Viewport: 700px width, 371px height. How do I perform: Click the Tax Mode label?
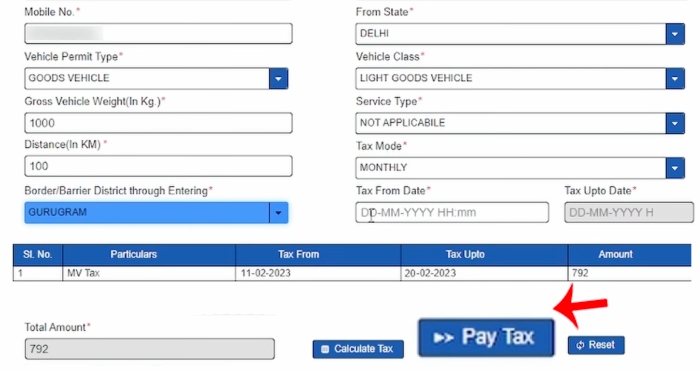pyautogui.click(x=381, y=146)
